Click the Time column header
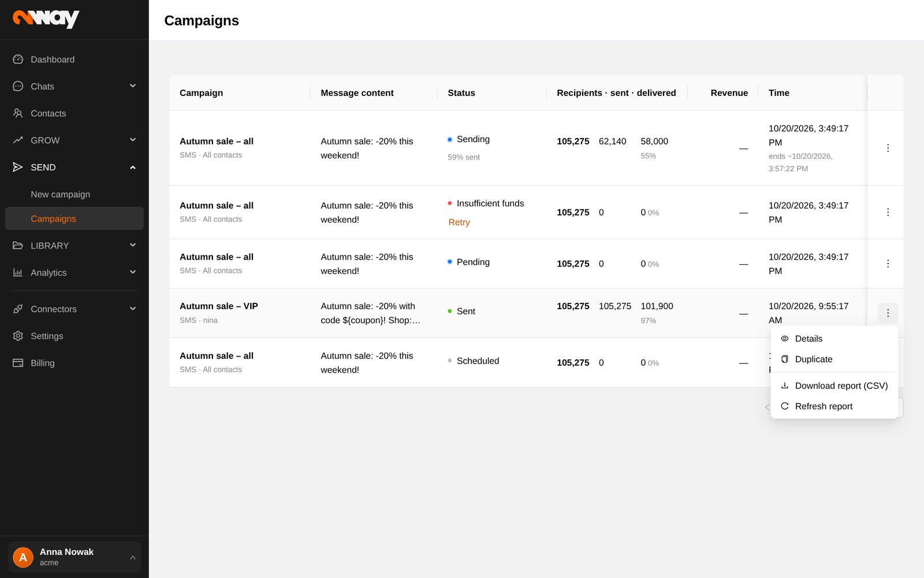This screenshot has width=924, height=578. pos(778,92)
